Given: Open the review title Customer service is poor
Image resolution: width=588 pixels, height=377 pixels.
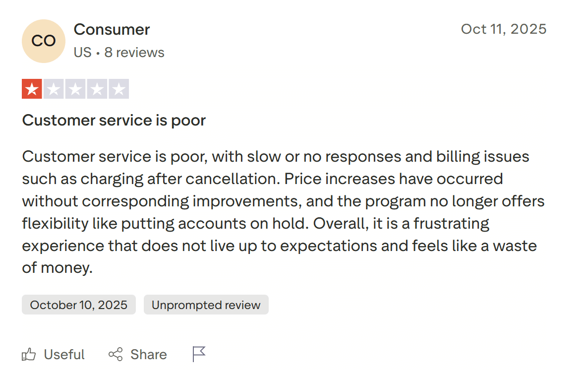Looking at the screenshot, I should (114, 120).
